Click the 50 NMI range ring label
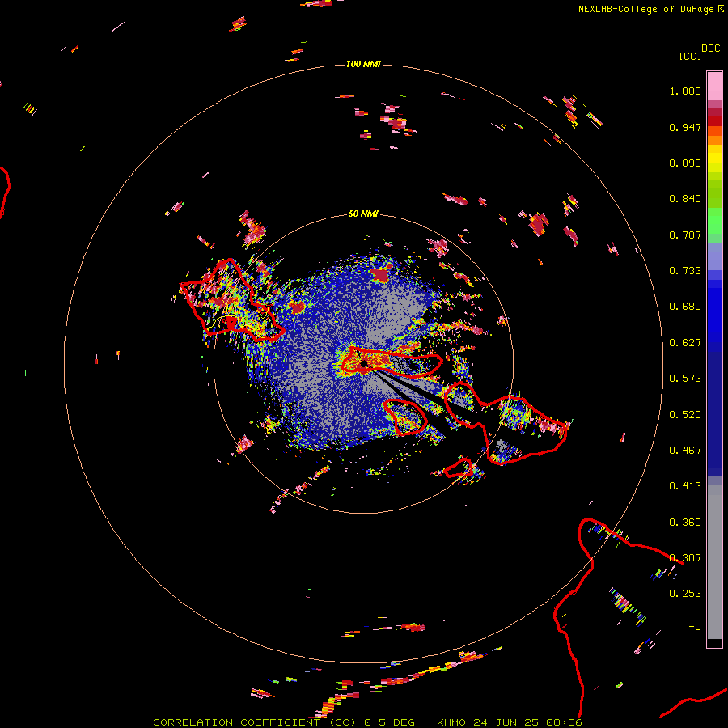The image size is (728, 728). 363,214
